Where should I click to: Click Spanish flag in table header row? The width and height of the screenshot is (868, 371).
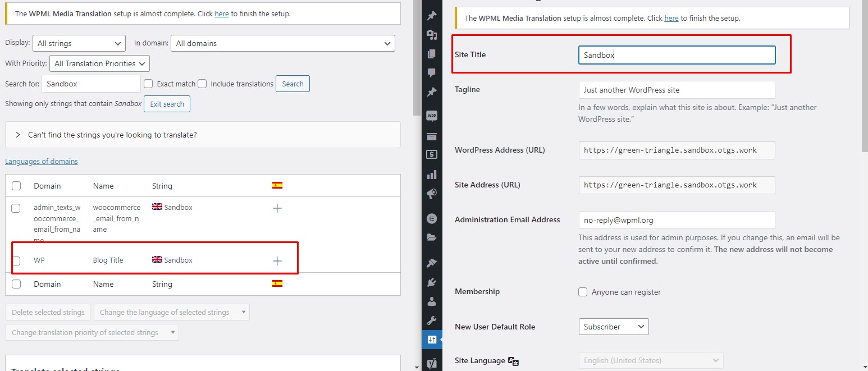[277, 185]
